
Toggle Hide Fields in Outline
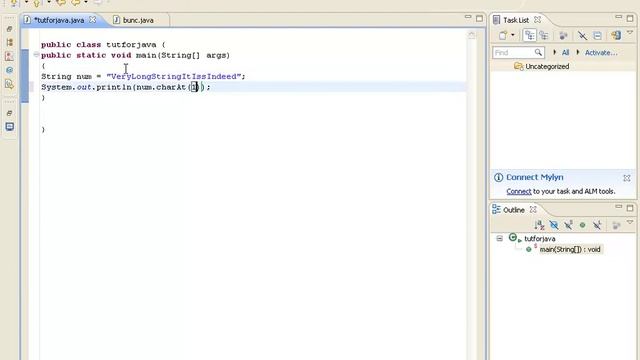(x=554, y=225)
